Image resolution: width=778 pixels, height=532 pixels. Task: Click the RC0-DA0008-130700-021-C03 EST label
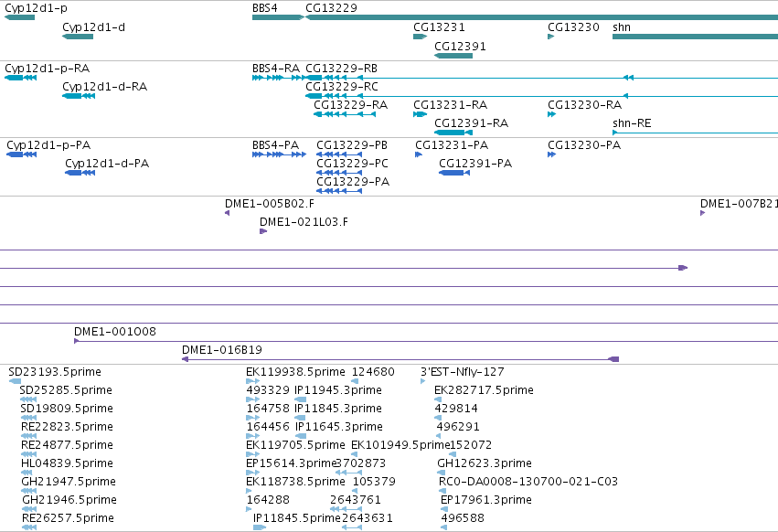[x=528, y=482]
